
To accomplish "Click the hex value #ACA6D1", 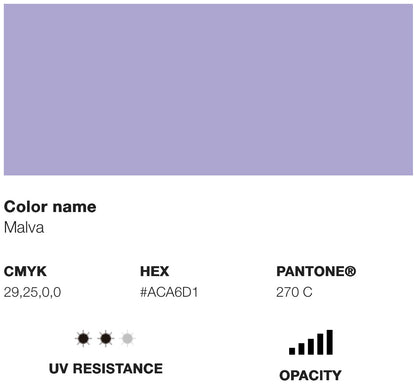I will click(x=169, y=292).
